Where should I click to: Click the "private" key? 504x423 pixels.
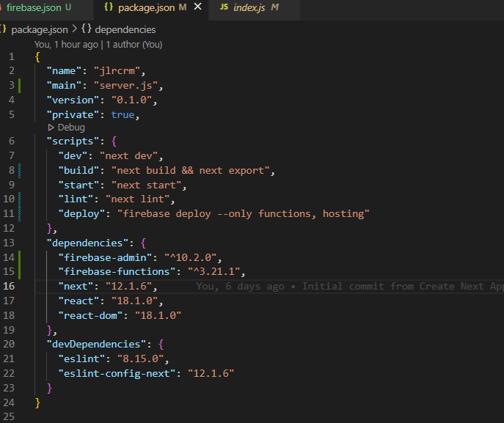[x=73, y=115]
